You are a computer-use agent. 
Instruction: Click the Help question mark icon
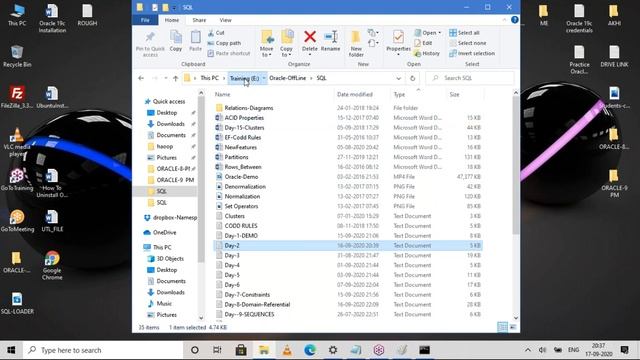[x=515, y=20]
